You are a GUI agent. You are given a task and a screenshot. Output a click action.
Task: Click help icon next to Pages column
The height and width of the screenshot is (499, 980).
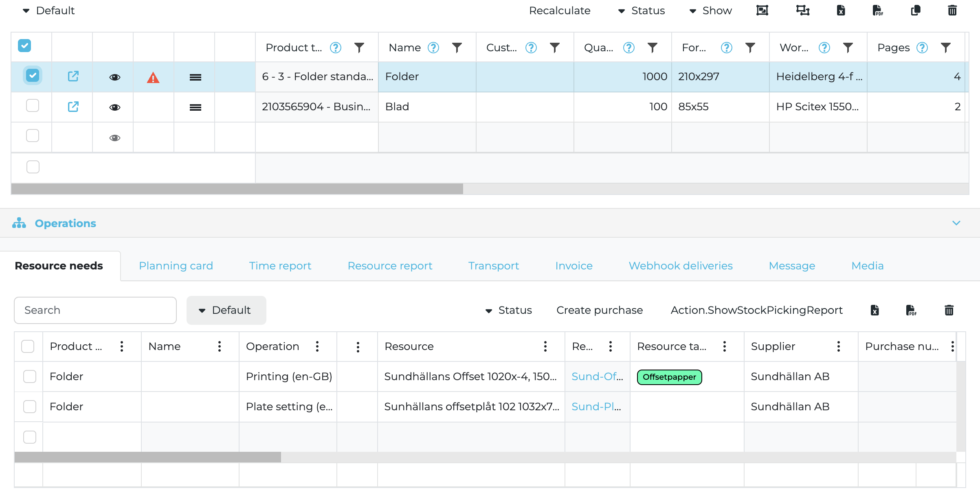tap(922, 48)
